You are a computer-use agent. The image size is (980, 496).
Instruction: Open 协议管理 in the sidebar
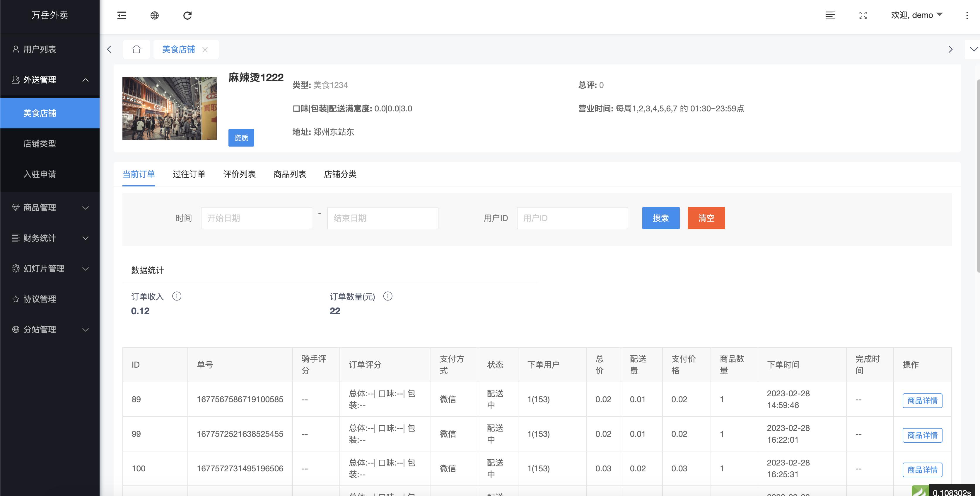coord(50,299)
